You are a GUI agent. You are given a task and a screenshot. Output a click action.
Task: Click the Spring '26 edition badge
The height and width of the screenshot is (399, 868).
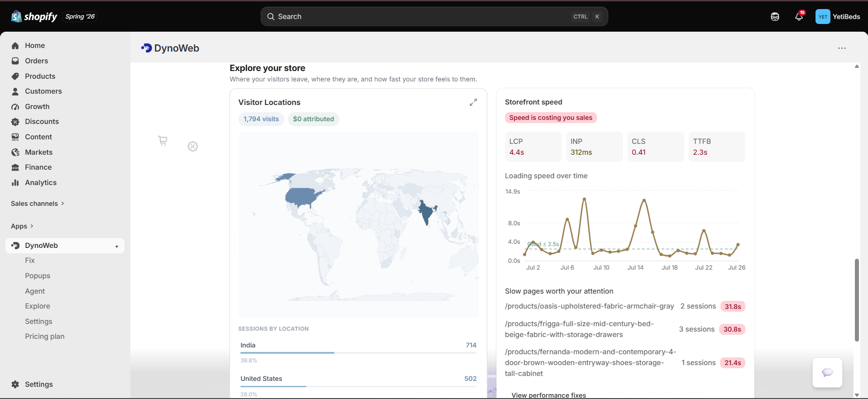click(x=80, y=17)
